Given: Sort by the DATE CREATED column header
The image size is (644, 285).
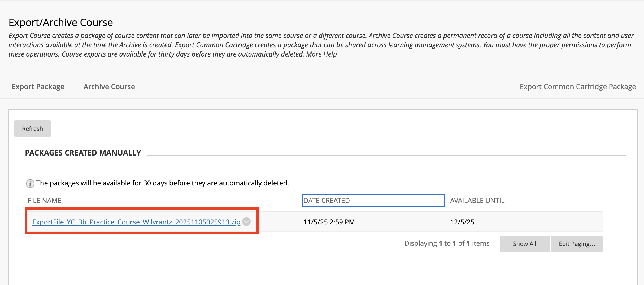Looking at the screenshot, I should (327, 201).
